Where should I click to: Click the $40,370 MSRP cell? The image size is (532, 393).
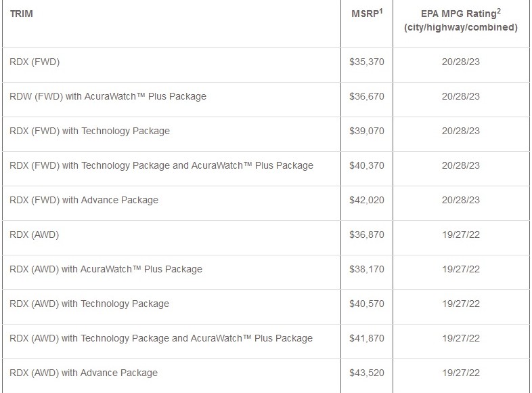366,165
